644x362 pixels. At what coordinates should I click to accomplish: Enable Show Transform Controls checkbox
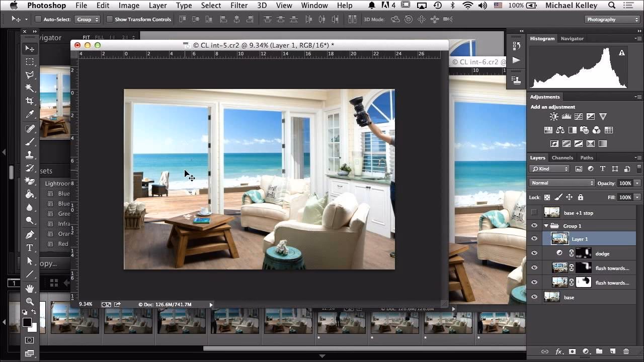click(x=110, y=20)
